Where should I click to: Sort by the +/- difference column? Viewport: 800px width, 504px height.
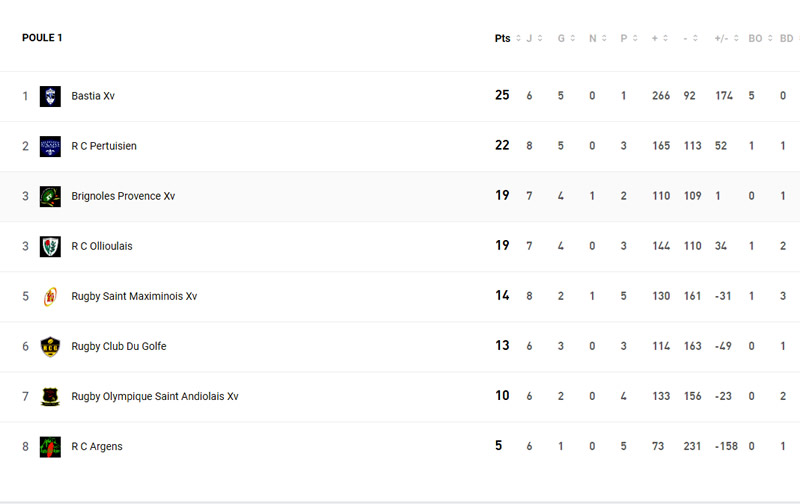pos(727,38)
